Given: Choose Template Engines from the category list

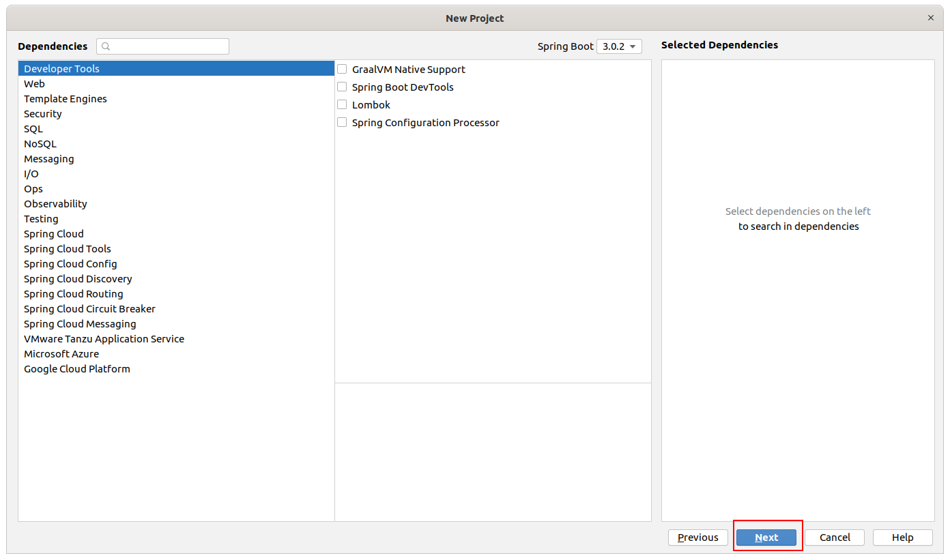Looking at the screenshot, I should [66, 99].
